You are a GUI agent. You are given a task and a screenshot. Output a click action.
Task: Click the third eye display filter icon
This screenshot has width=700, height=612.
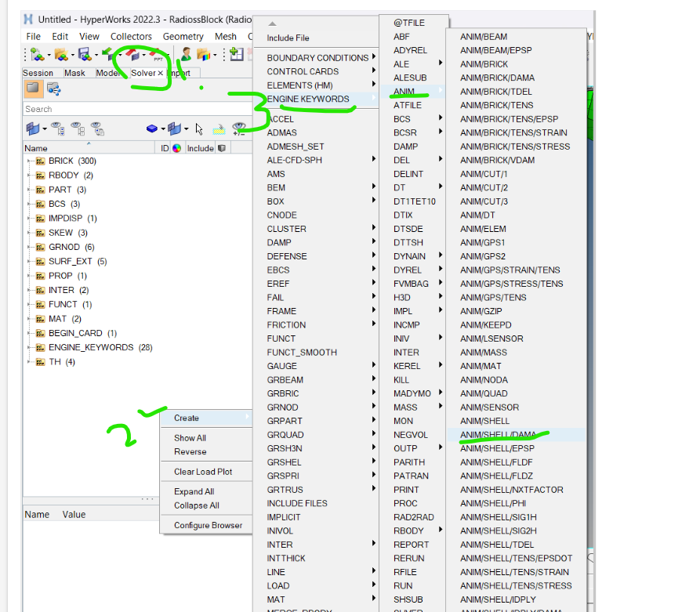(x=98, y=129)
